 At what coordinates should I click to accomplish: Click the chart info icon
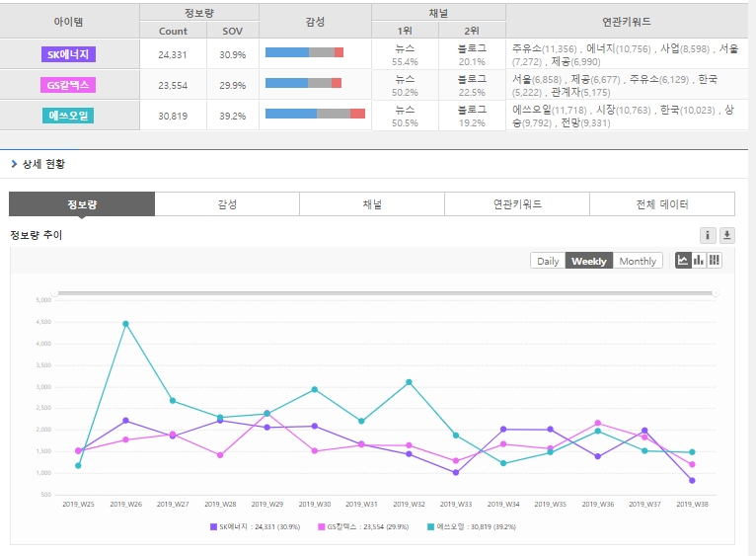tap(708, 235)
